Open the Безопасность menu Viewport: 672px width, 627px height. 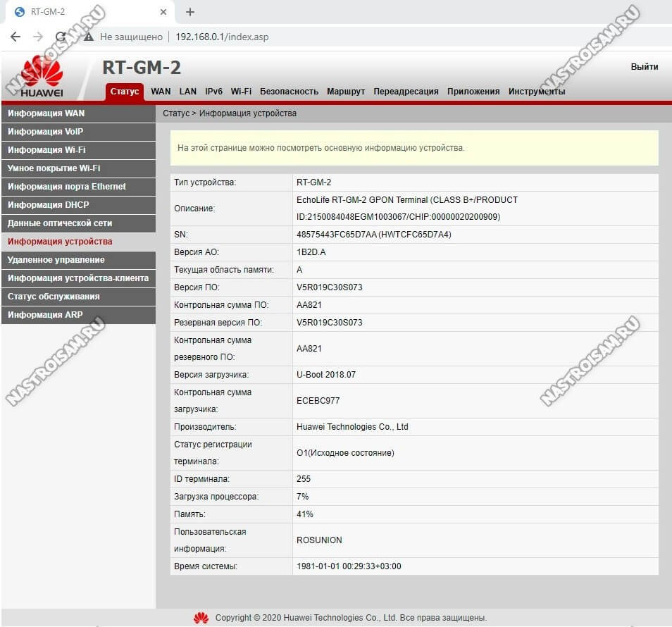pyautogui.click(x=289, y=92)
